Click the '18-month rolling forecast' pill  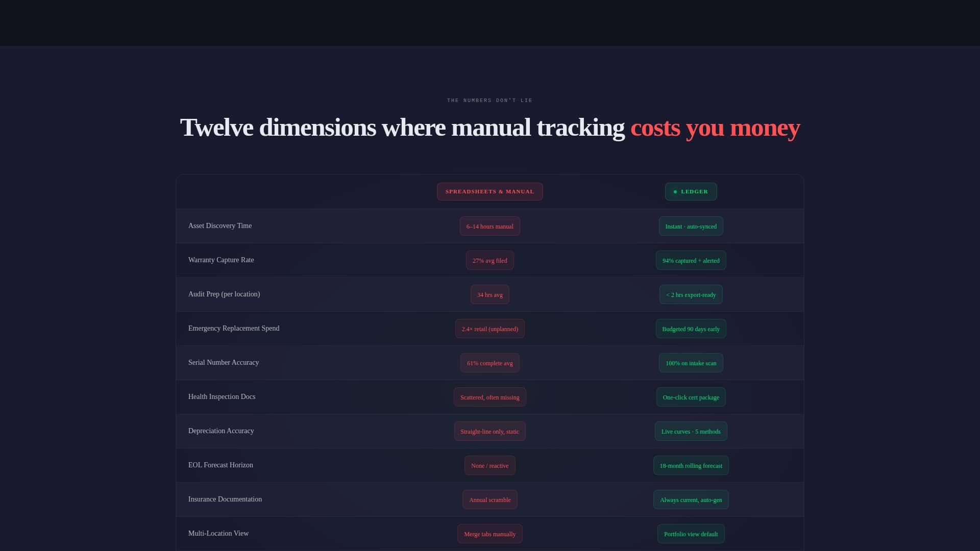691,466
